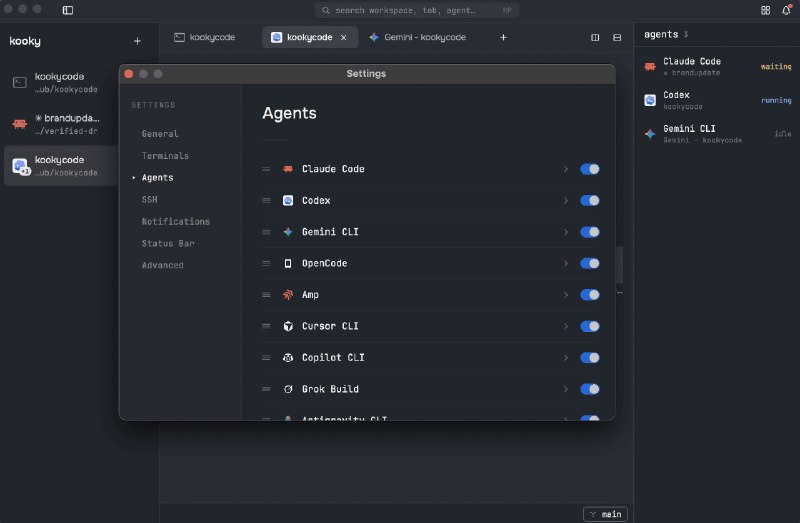
Task: Open Status Bar settings section
Action: click(168, 243)
